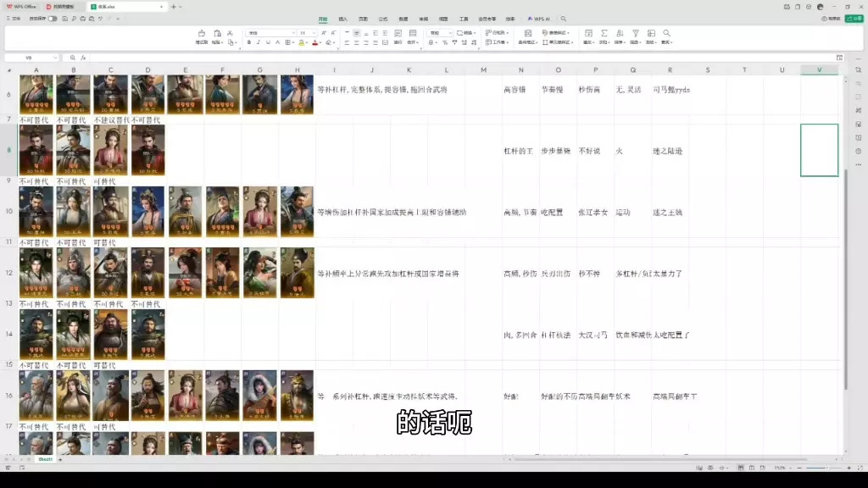This screenshot has height=488, width=868.
Task: Click the insert function fx icon
Action: coord(83,58)
